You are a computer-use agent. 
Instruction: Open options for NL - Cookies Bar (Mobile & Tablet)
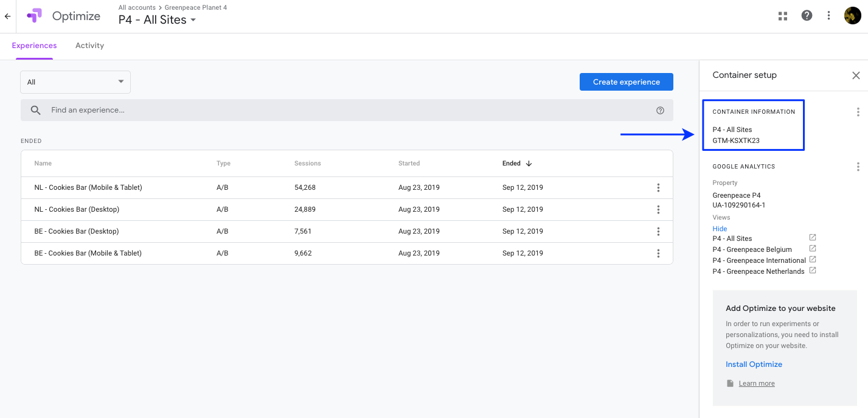pyautogui.click(x=658, y=187)
